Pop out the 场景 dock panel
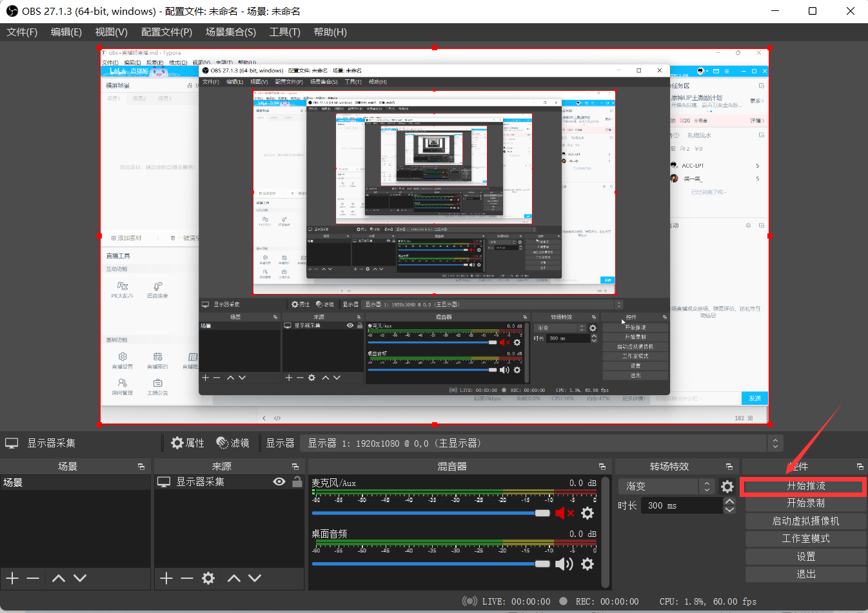Image resolution: width=868 pixels, height=613 pixels. coord(141,466)
